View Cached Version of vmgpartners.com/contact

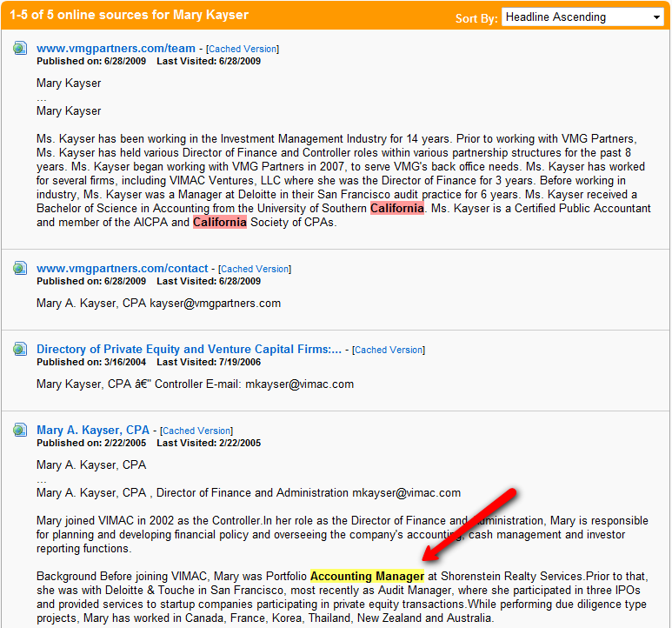click(x=255, y=269)
